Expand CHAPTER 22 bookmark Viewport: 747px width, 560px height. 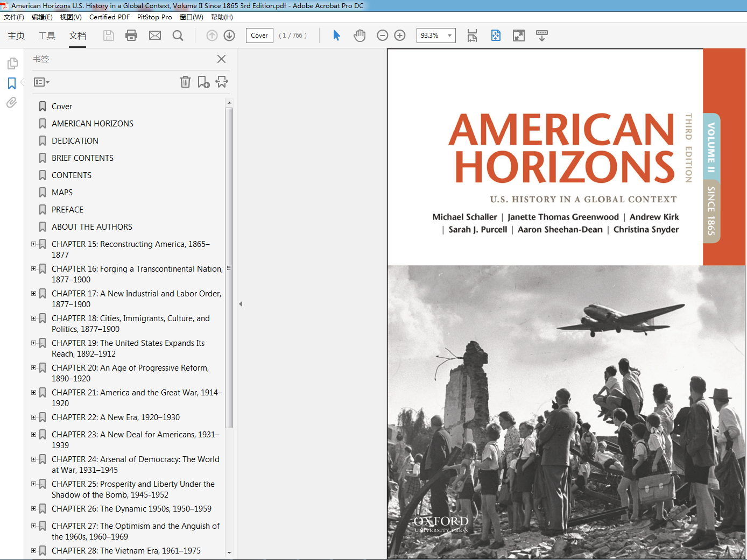pyautogui.click(x=33, y=417)
